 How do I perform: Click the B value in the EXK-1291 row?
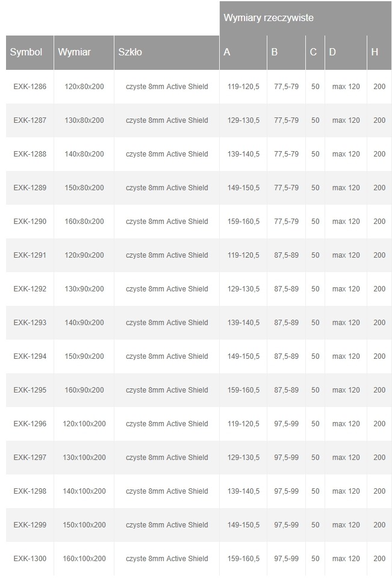click(x=286, y=255)
